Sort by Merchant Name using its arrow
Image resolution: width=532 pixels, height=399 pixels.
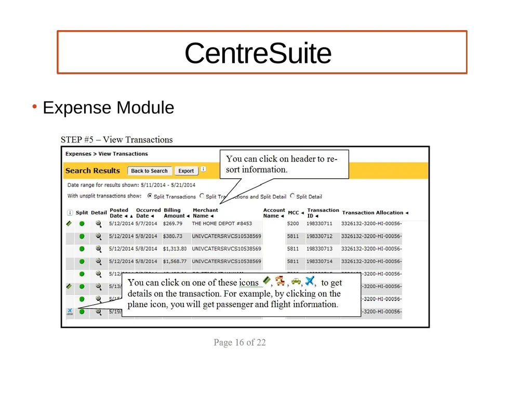[x=212, y=216]
